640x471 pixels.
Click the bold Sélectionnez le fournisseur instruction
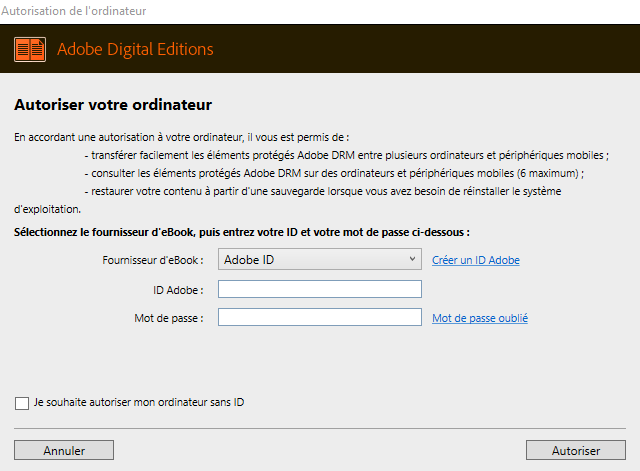click(x=242, y=232)
